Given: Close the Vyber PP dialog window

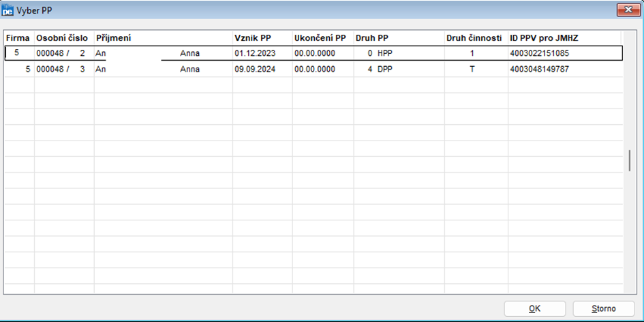Looking at the screenshot, I should tap(626, 9).
